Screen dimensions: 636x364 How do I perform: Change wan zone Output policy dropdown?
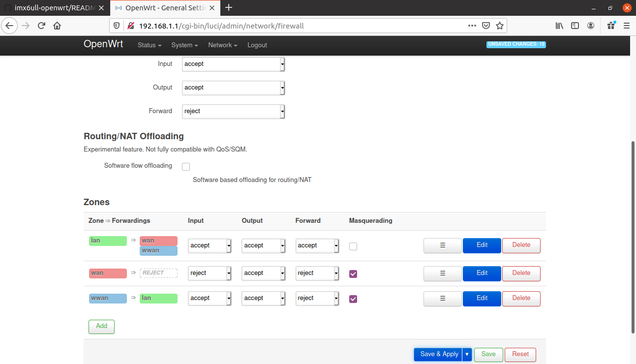tap(263, 273)
